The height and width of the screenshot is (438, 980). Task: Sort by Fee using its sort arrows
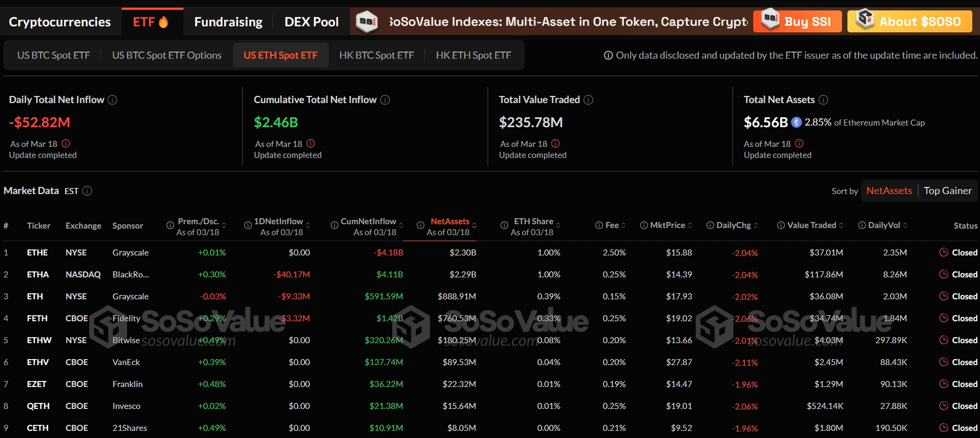623,225
